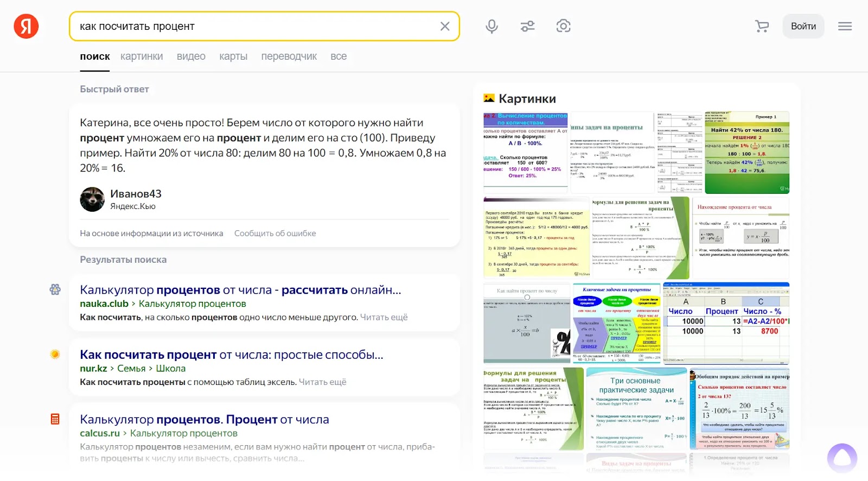Open the hamburger menu icon

click(845, 26)
